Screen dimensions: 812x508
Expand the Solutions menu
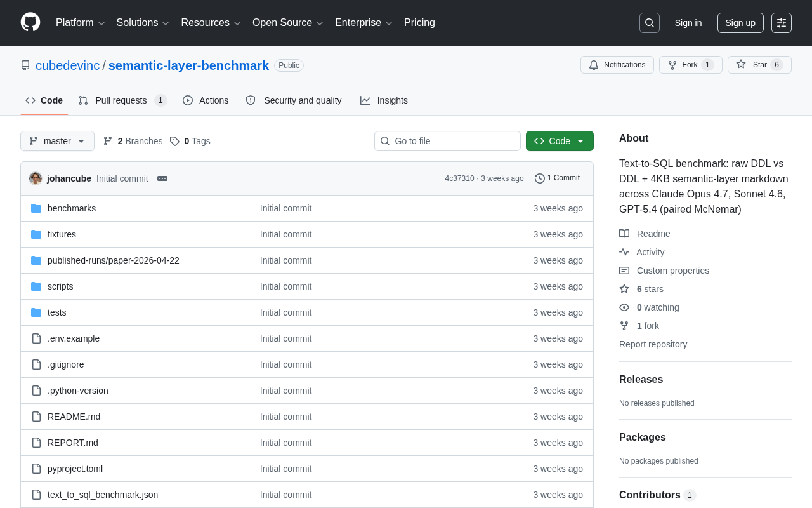143,23
